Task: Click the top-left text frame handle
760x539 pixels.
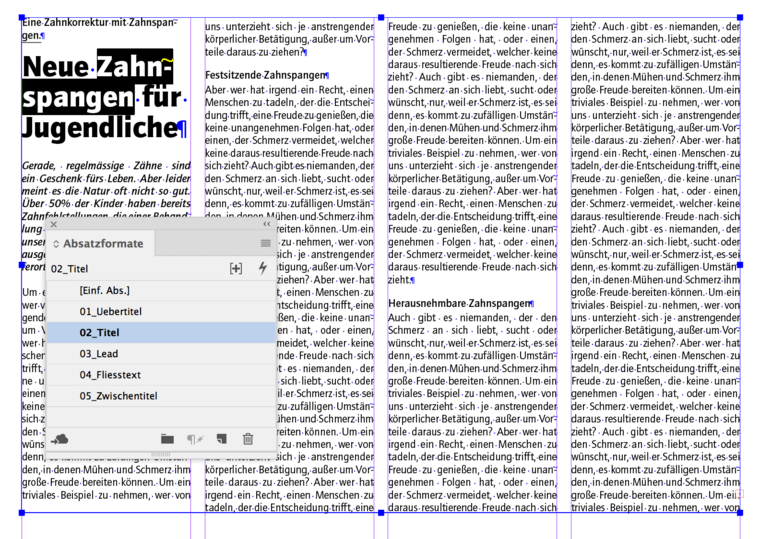Action: (22, 18)
